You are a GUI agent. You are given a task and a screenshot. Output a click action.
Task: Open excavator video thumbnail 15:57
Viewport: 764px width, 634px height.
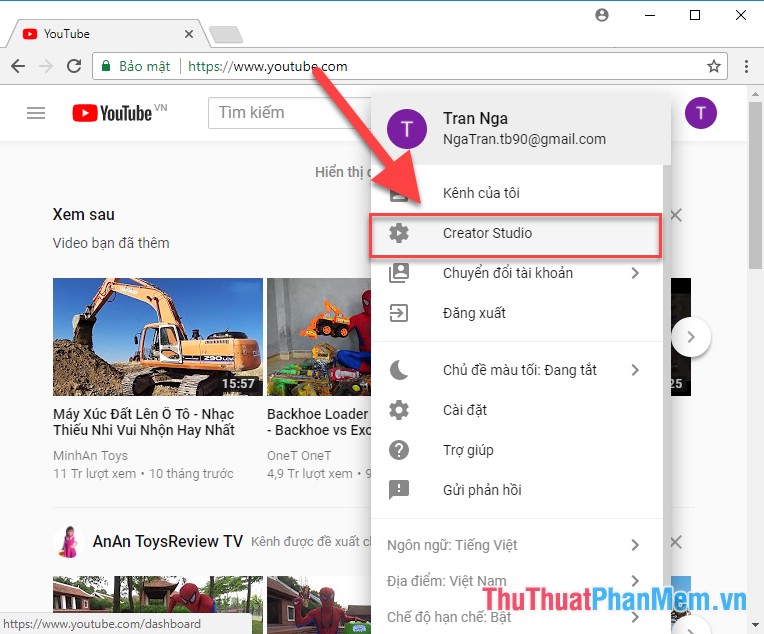point(158,337)
